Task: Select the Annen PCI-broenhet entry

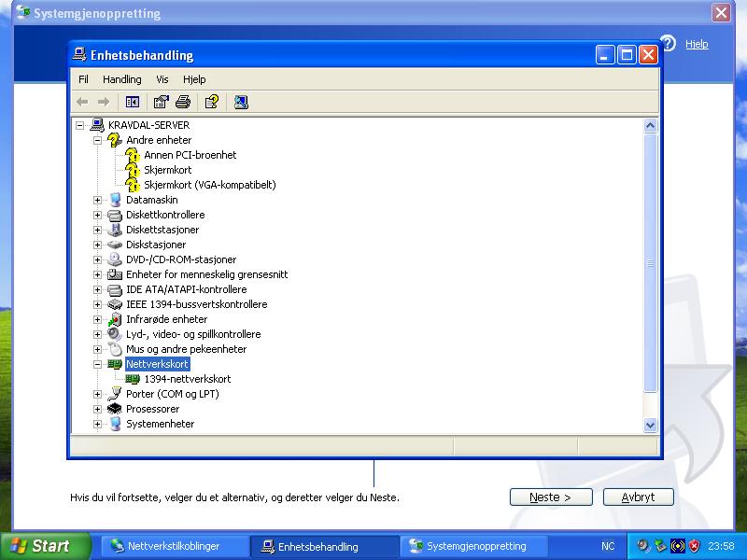Action: 190,155
